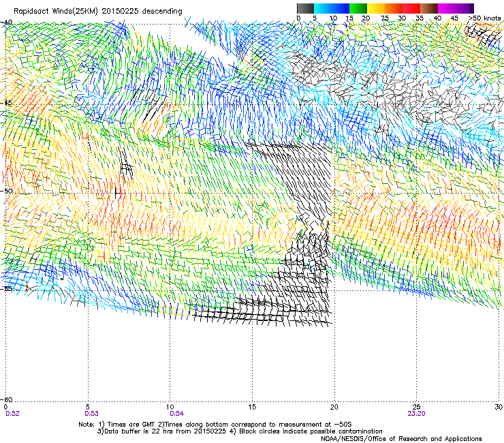Click the purple time label 0:54
Screen dimensions: 504x443
(177, 414)
